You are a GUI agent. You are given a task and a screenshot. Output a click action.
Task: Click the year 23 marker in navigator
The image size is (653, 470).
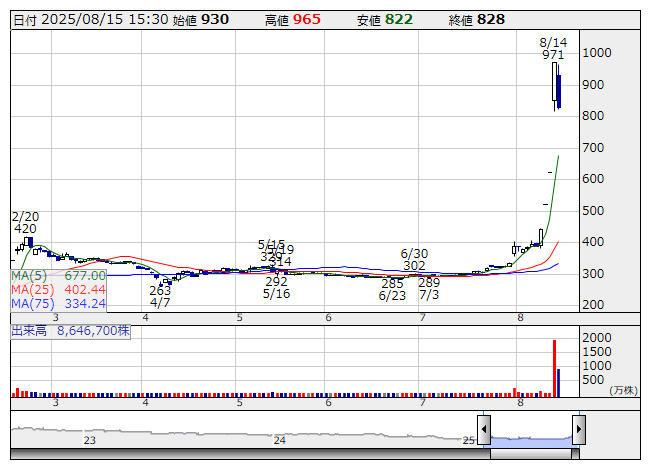90,440
